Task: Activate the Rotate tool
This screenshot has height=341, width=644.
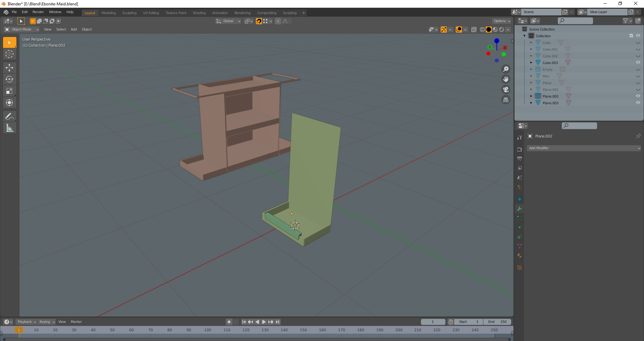Action: click(9, 79)
